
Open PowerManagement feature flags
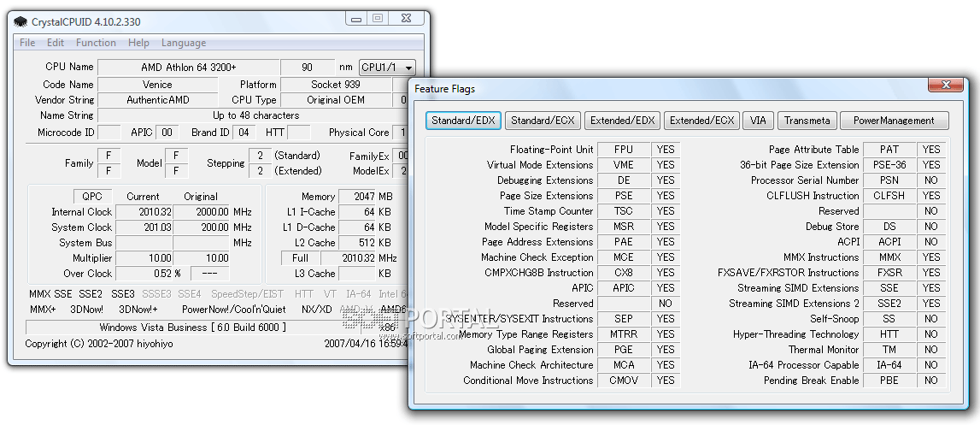pos(894,121)
